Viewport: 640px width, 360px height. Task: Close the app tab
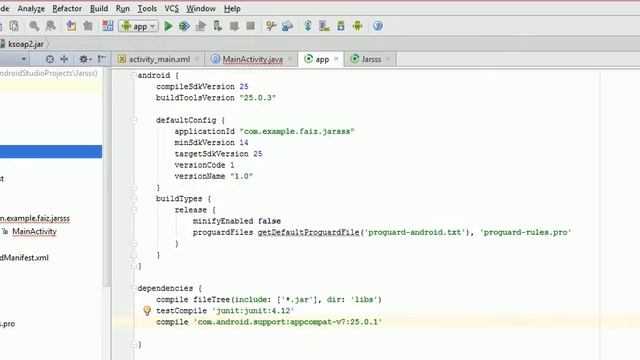336,59
